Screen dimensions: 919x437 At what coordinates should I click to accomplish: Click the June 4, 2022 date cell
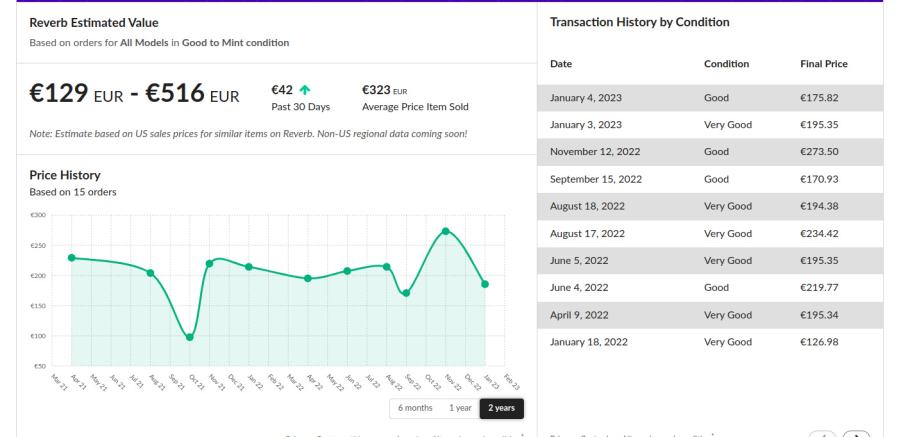pyautogui.click(x=579, y=288)
